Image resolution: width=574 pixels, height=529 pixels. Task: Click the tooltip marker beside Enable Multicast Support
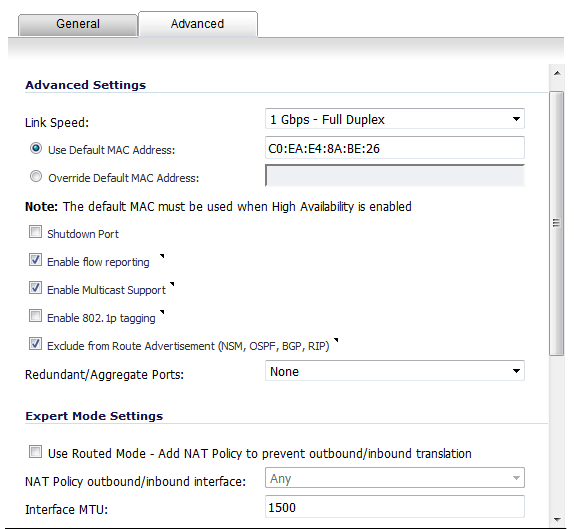pyautogui.click(x=172, y=284)
